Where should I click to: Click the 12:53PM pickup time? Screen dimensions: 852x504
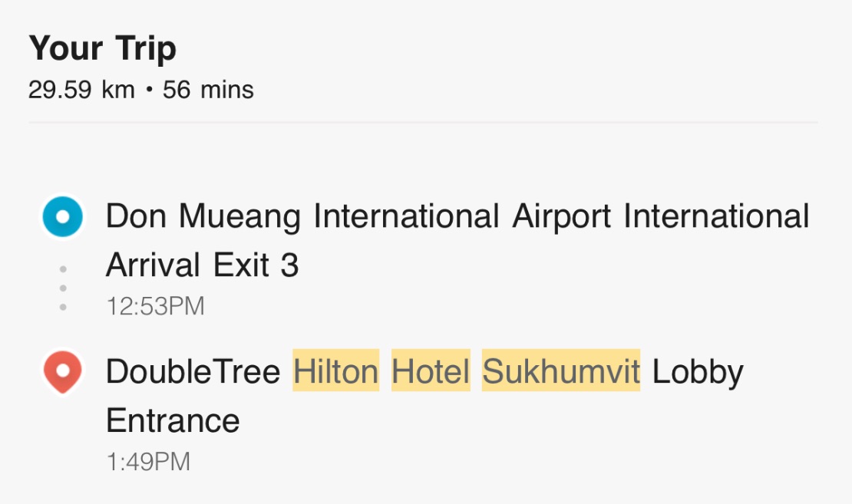(155, 307)
